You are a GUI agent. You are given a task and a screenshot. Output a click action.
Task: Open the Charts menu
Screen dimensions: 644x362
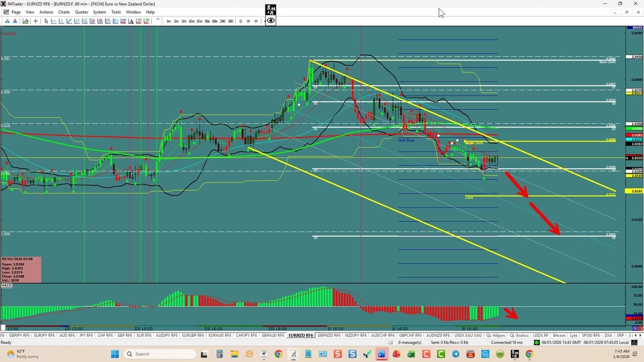64,12
